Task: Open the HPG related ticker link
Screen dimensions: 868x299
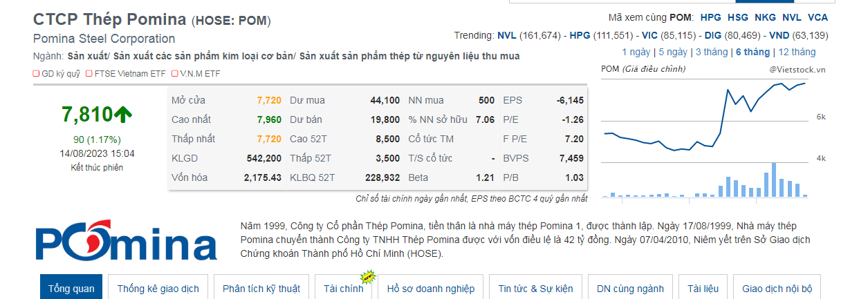Action: (712, 18)
